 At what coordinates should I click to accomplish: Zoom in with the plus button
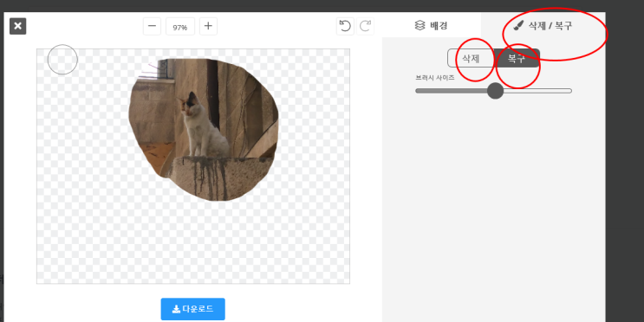(x=208, y=26)
